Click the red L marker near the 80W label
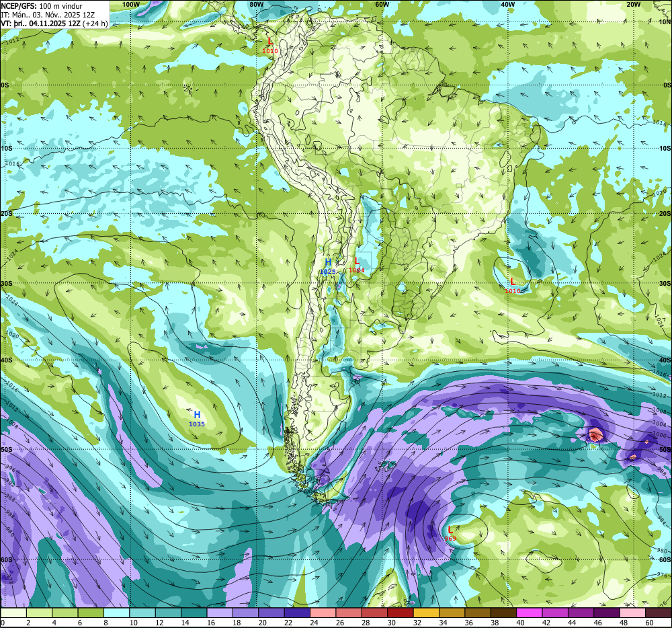 (270, 42)
